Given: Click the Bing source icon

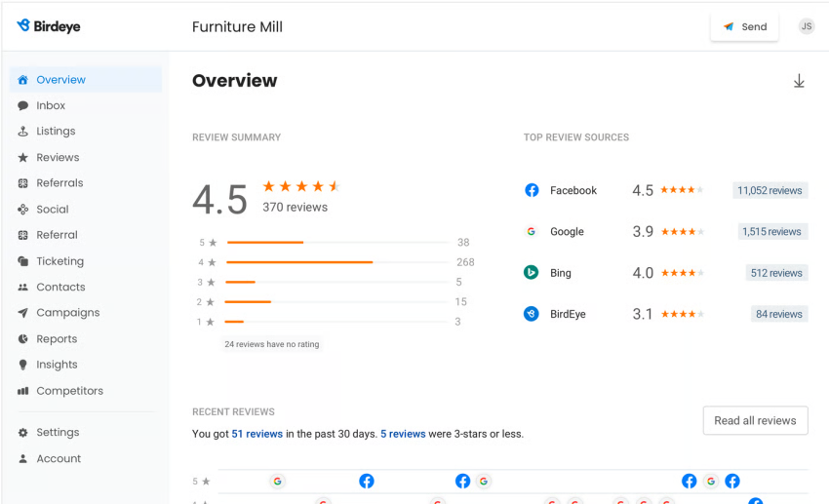Looking at the screenshot, I should pos(531,273).
